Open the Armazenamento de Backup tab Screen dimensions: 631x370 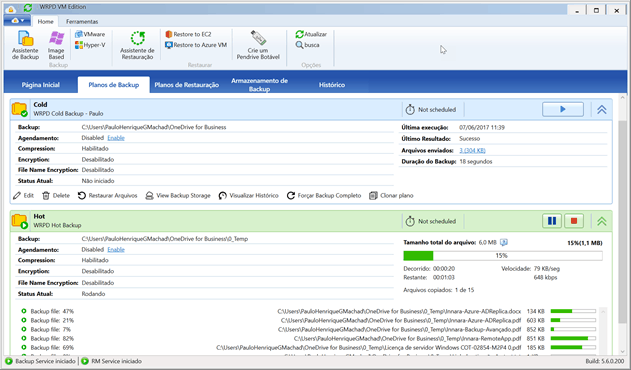click(259, 85)
